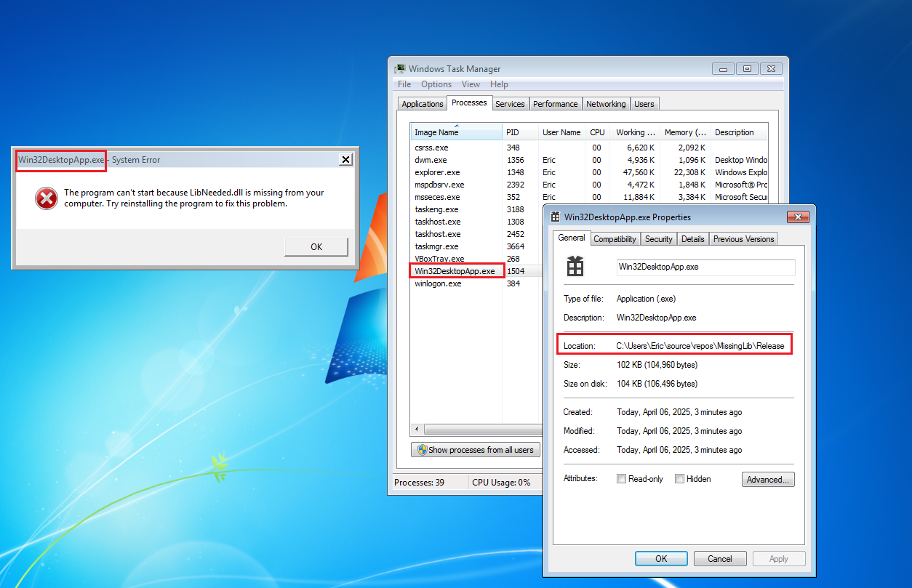Click Show processes from all users
Viewport: 912px width, 588px height.
point(476,450)
